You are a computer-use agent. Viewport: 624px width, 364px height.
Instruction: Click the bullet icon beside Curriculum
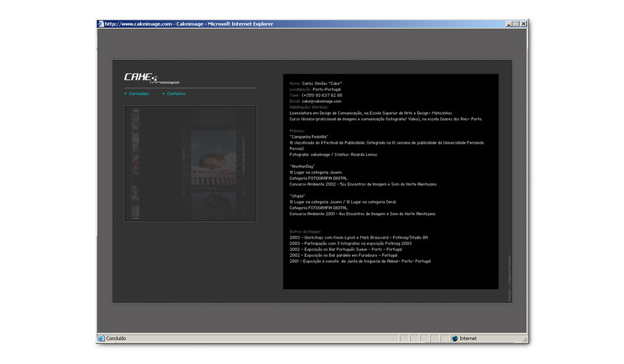[x=125, y=94]
